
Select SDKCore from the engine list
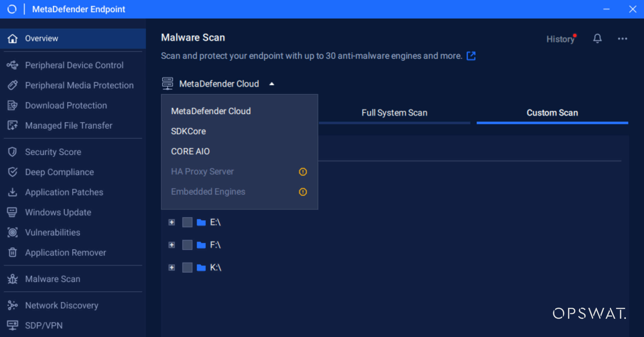coord(188,131)
